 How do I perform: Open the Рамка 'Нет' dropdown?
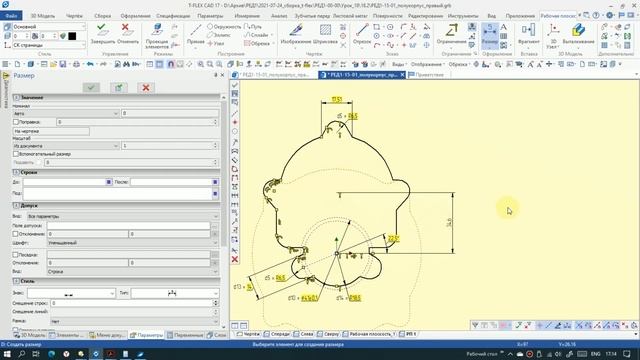(136, 322)
